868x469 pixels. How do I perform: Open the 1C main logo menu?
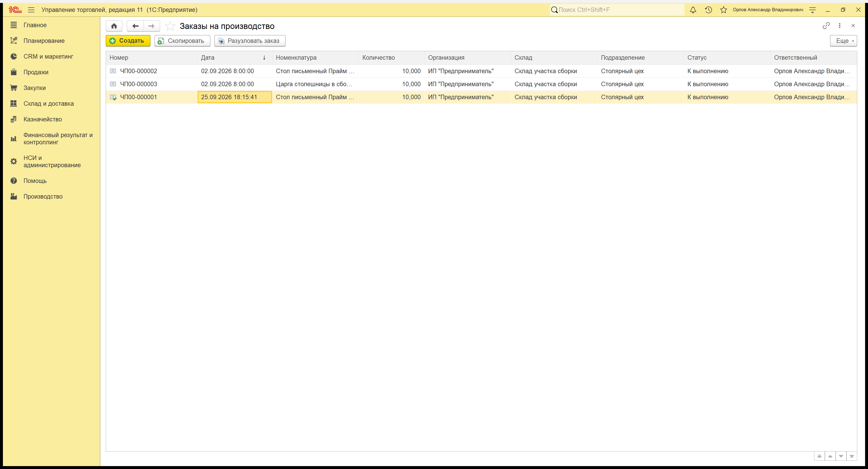point(15,10)
